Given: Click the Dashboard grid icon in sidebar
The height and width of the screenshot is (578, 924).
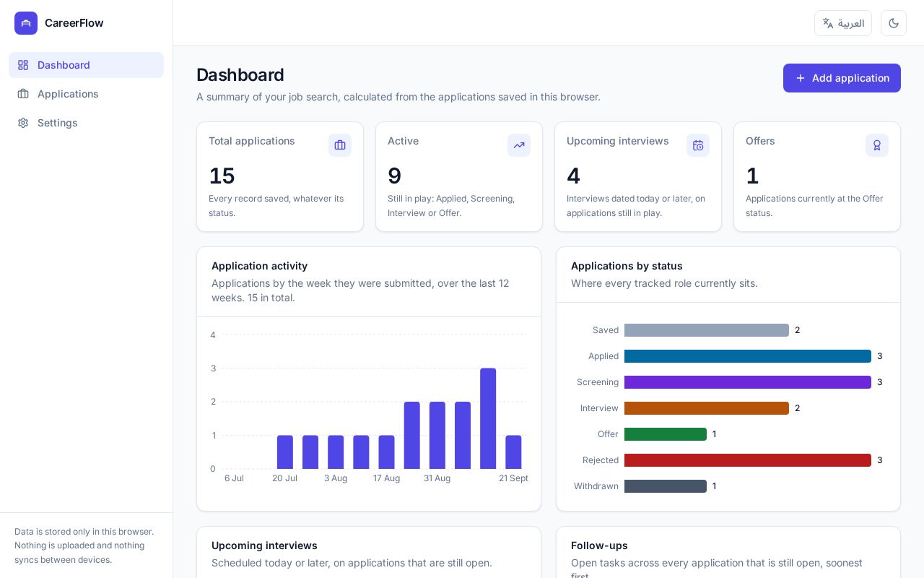Looking at the screenshot, I should [x=23, y=65].
